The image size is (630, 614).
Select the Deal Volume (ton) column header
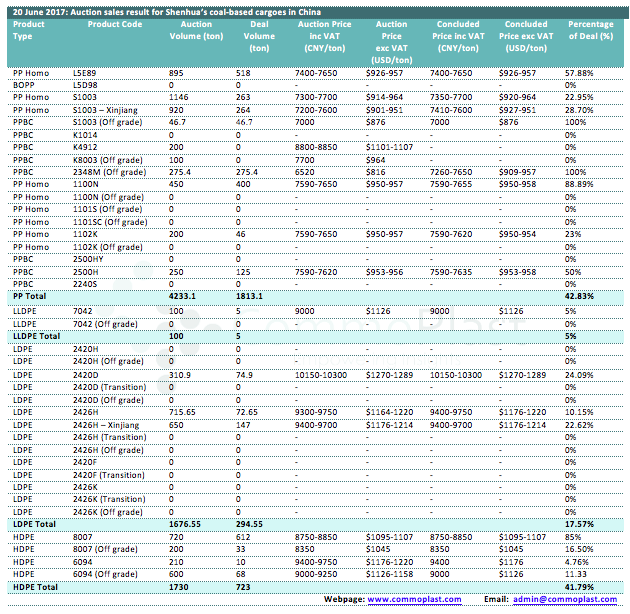(259, 35)
